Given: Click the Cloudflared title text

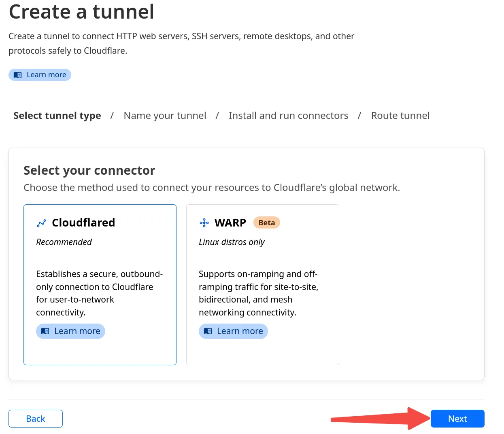Looking at the screenshot, I should (x=83, y=223).
